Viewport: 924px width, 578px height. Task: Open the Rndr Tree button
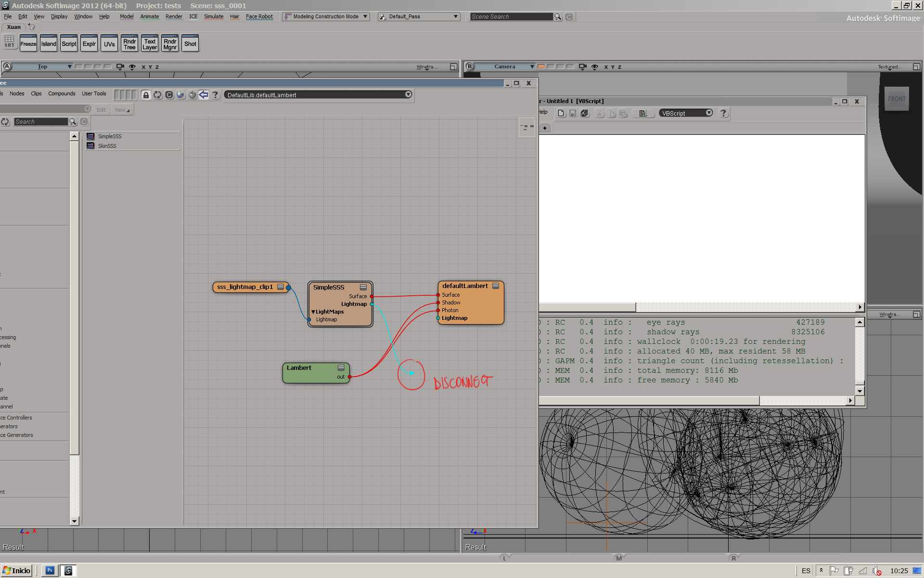(x=129, y=44)
